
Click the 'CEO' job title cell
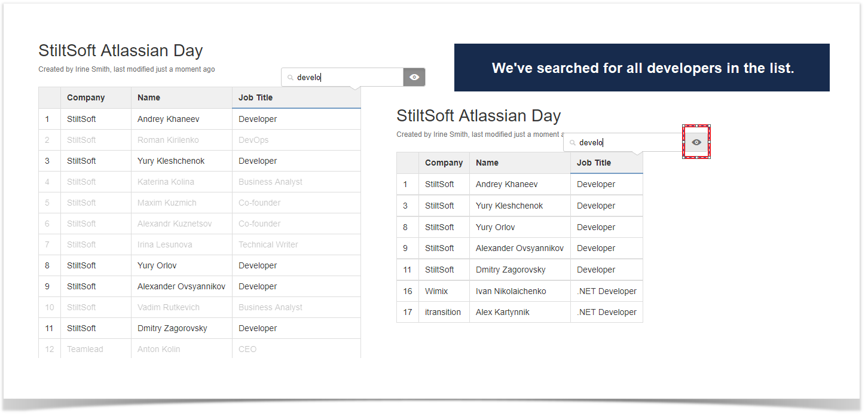pos(297,348)
